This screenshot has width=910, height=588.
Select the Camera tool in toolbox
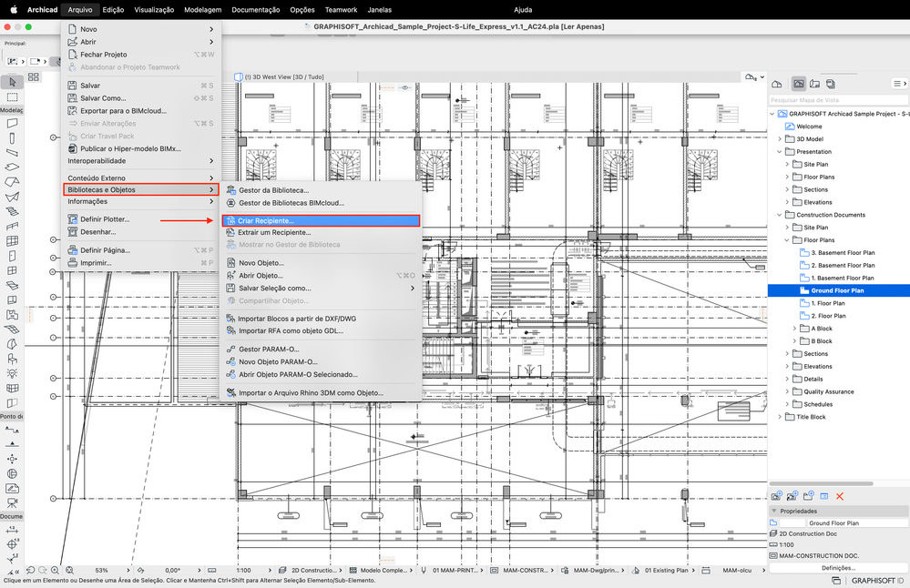pos(12,502)
